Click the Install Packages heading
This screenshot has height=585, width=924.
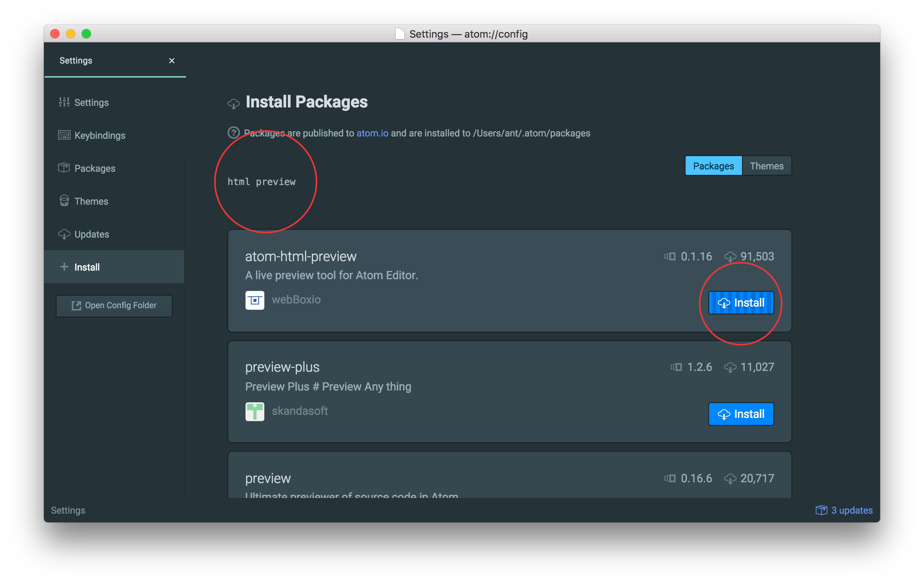coord(307,102)
